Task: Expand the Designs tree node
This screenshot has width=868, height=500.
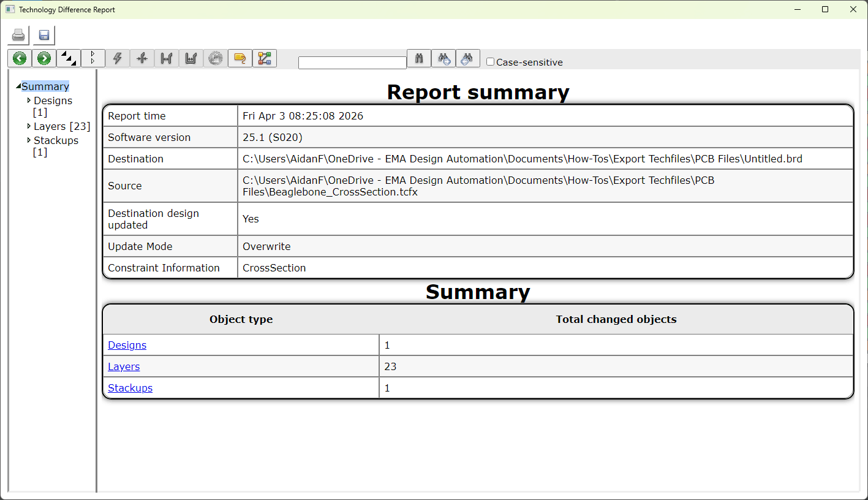Action: coord(29,100)
